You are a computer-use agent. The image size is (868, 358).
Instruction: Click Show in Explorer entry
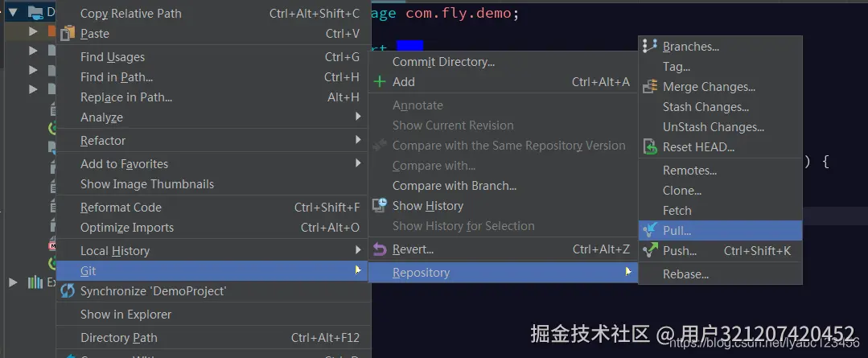point(125,315)
